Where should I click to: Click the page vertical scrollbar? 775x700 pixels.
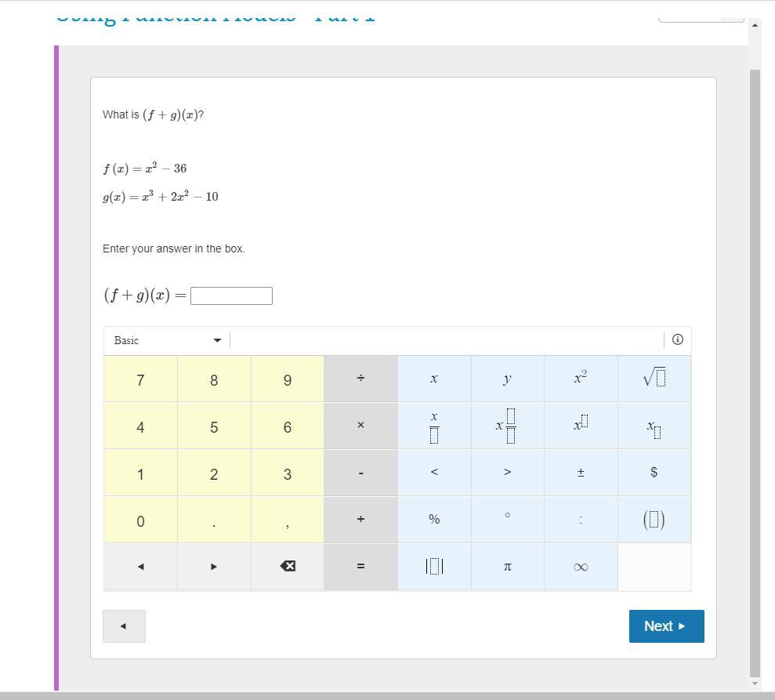(755, 353)
